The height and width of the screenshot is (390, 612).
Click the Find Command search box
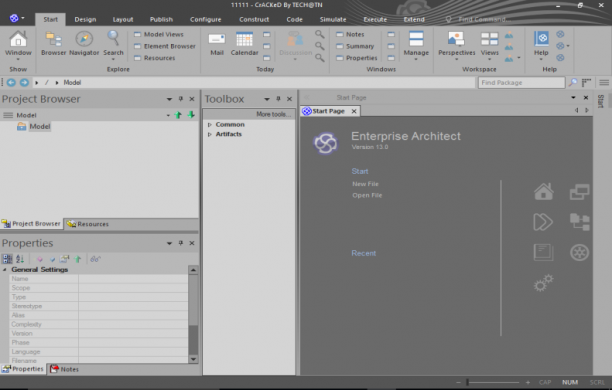[x=484, y=19]
